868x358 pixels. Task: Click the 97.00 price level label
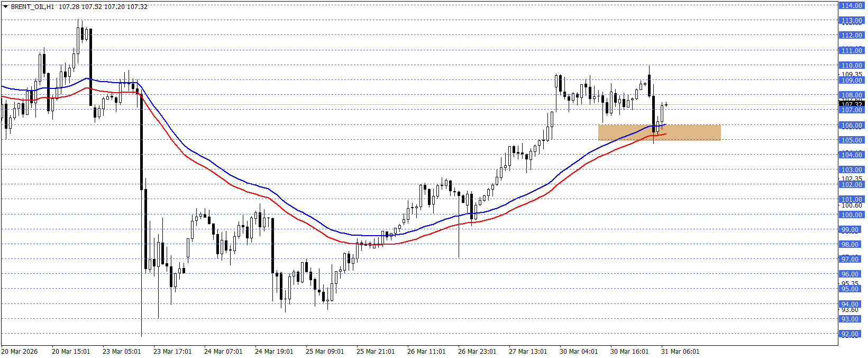coord(851,259)
